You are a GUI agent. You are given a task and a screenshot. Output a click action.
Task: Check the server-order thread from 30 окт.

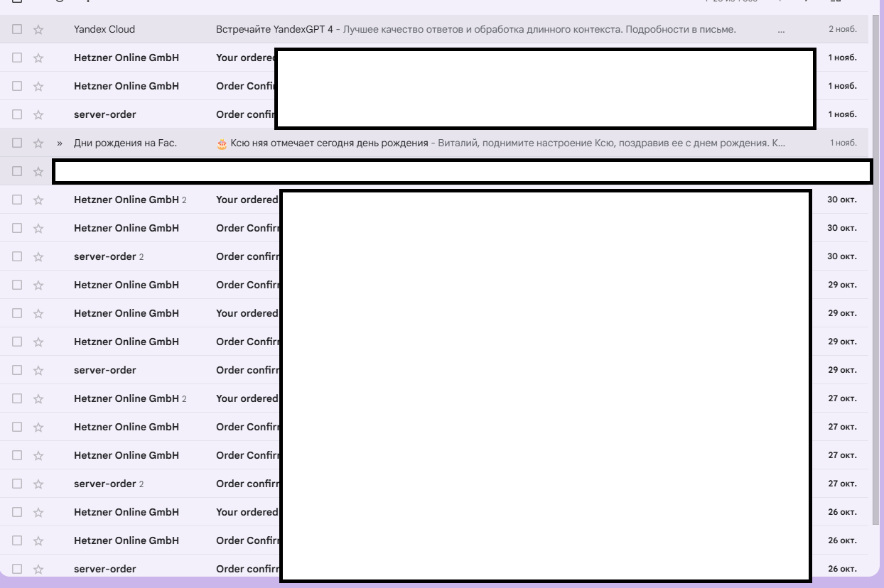[17, 256]
